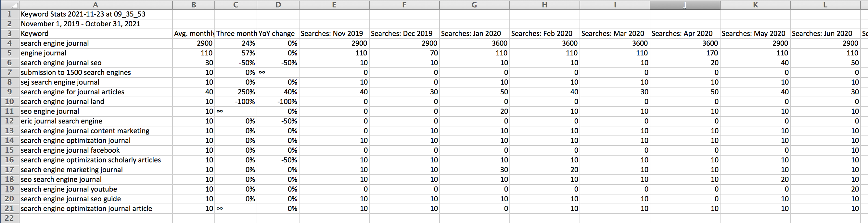This screenshot has height=223, width=868.
Task: Select highlighted column J header
Action: point(685,5)
